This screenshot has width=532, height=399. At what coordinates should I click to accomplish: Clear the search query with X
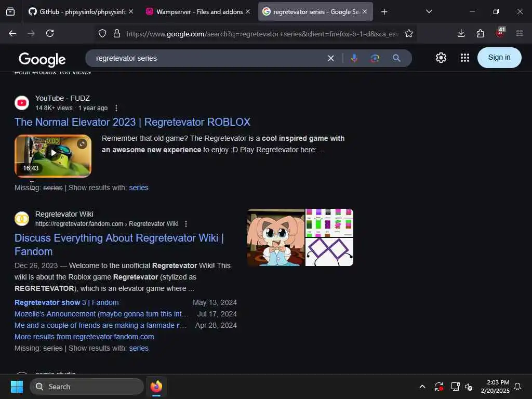click(x=331, y=58)
